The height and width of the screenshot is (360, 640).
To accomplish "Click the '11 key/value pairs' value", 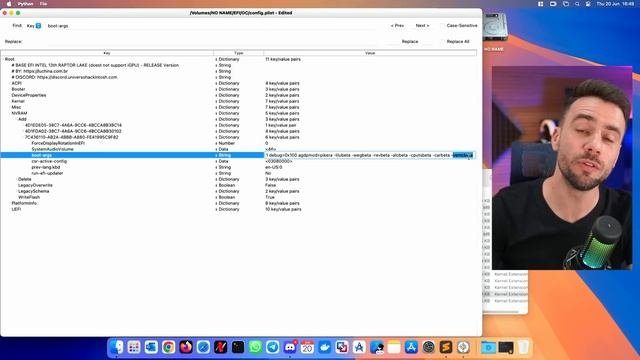I will [x=283, y=59].
